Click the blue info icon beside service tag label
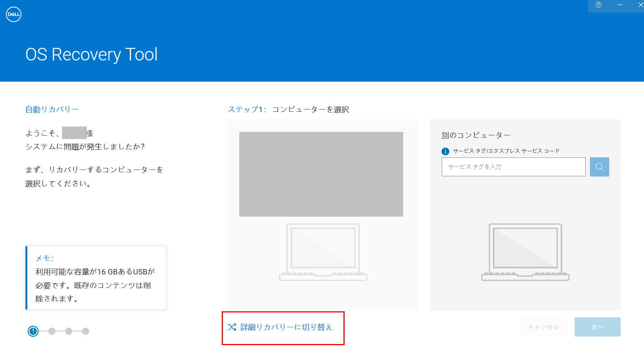This screenshot has height=363, width=644. coord(445,151)
